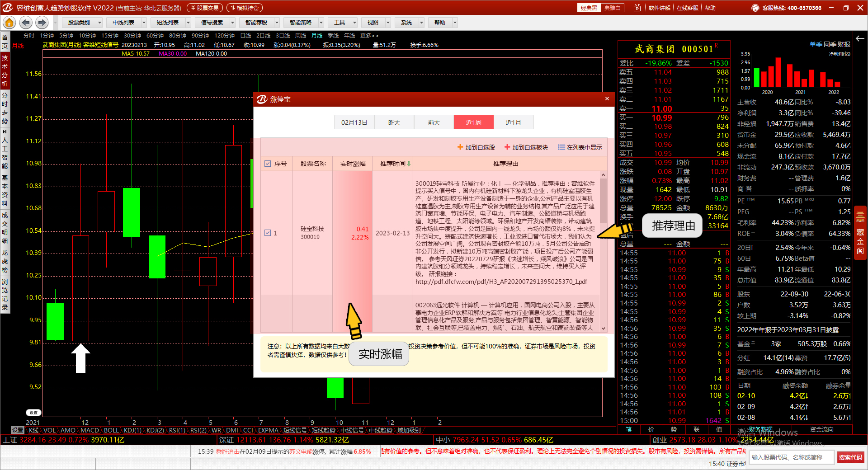The width and height of the screenshot is (868, 470).
Task: Switch chart to 周线 period
Action: (x=301, y=35)
